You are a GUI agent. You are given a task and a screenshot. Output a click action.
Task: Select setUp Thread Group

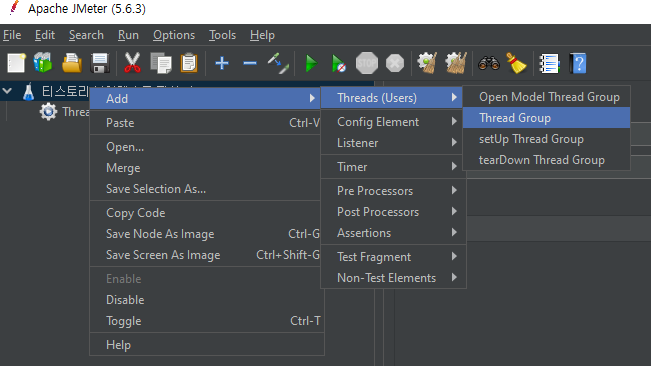(546, 139)
